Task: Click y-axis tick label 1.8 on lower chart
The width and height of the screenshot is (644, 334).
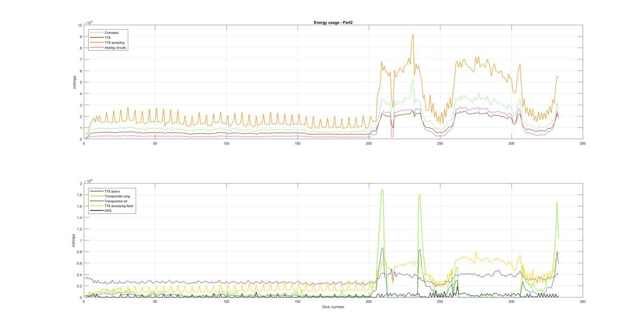Action: pos(79,195)
